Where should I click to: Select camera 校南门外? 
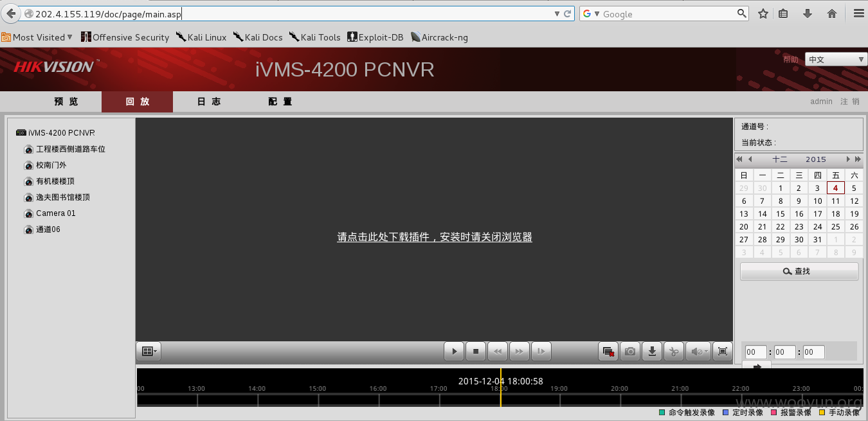pyautogui.click(x=51, y=165)
